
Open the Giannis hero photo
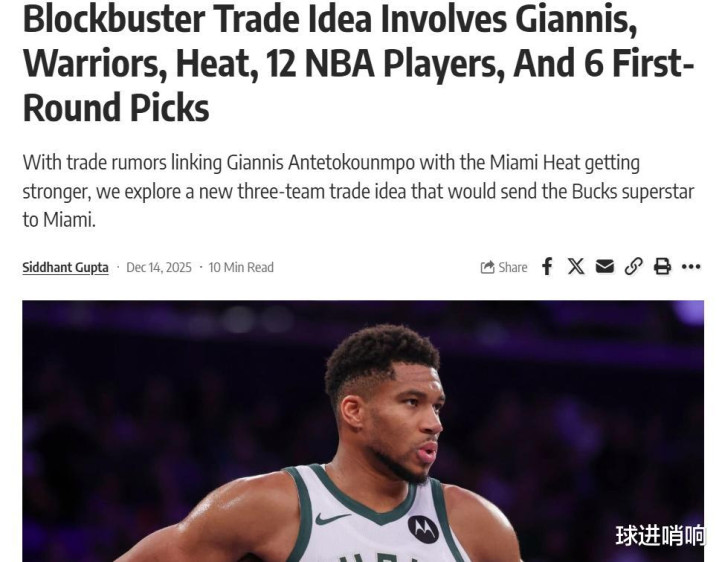(363, 431)
